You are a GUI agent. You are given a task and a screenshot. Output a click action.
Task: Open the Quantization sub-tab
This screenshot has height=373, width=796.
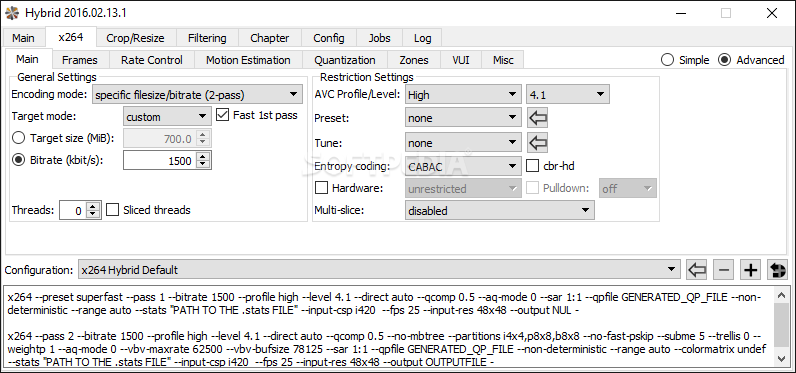[345, 60]
